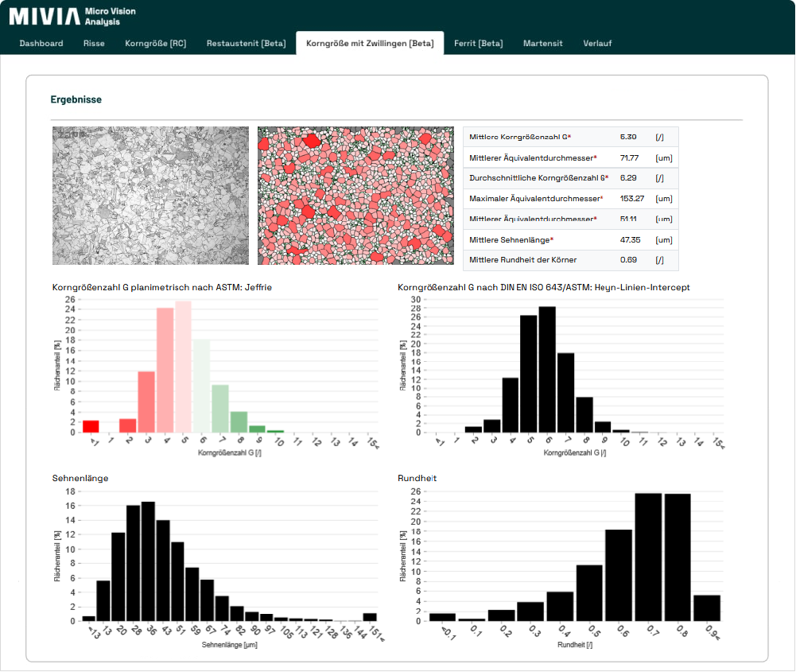Screen dimensions: 796x672
Task: Open the Dashboard tab
Action: point(41,43)
